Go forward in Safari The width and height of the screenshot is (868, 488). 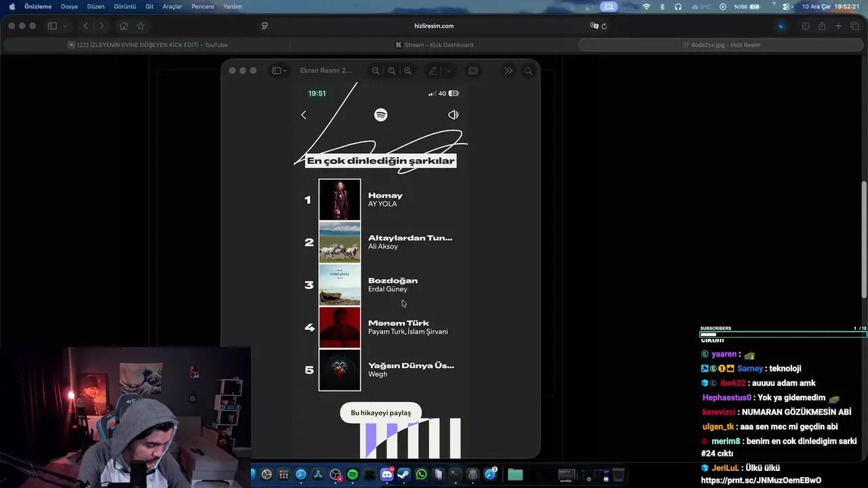102,26
